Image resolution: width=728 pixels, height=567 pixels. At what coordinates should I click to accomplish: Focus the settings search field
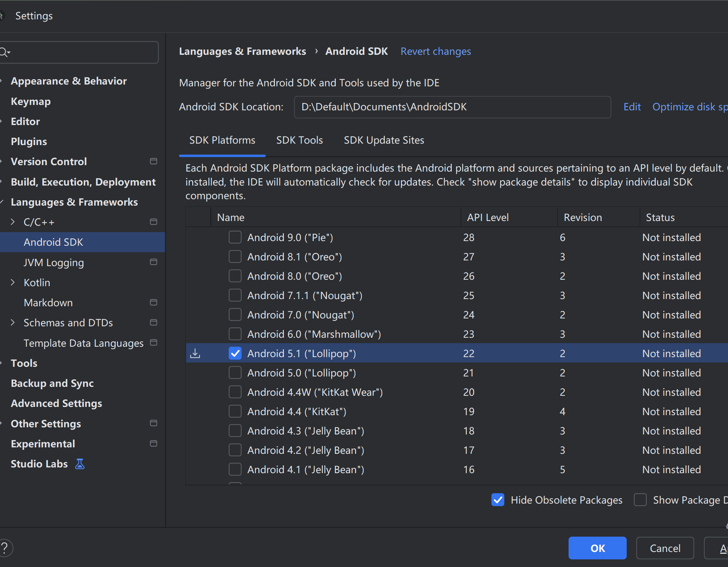click(79, 52)
